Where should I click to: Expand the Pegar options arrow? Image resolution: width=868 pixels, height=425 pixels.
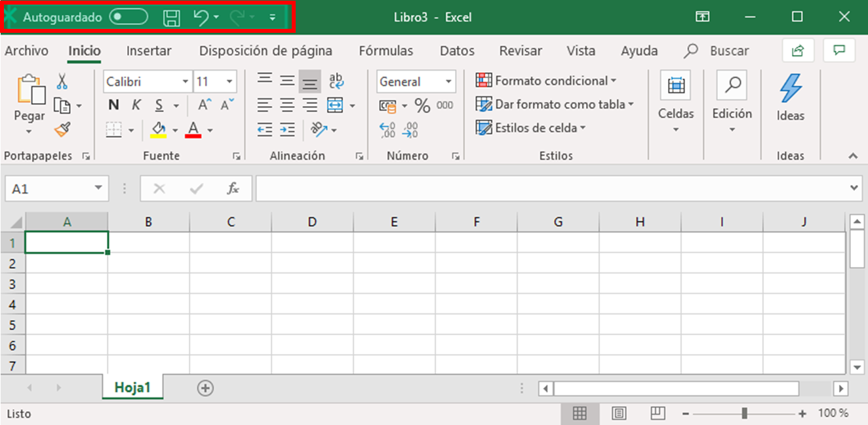click(x=29, y=131)
